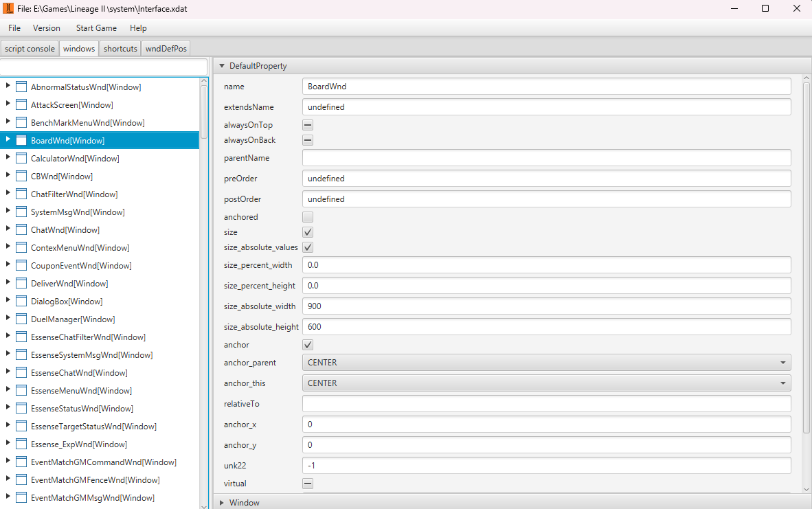This screenshot has width=812, height=509.
Task: Click the window icon beside AttackScreen
Action: [21, 104]
